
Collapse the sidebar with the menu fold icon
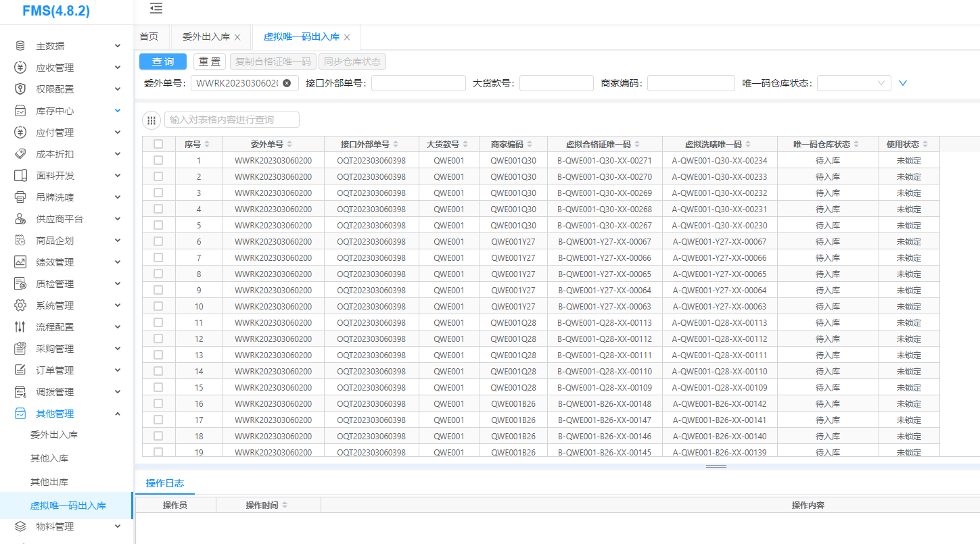pos(156,9)
